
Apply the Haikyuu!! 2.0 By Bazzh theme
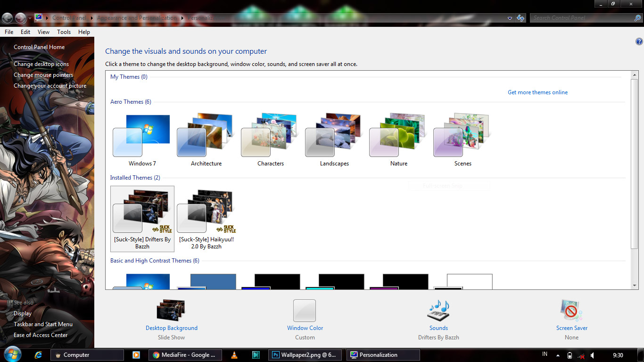[x=206, y=219]
